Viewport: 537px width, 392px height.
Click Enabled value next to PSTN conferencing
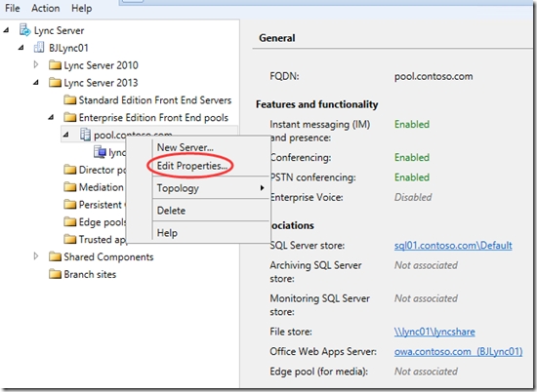click(412, 177)
